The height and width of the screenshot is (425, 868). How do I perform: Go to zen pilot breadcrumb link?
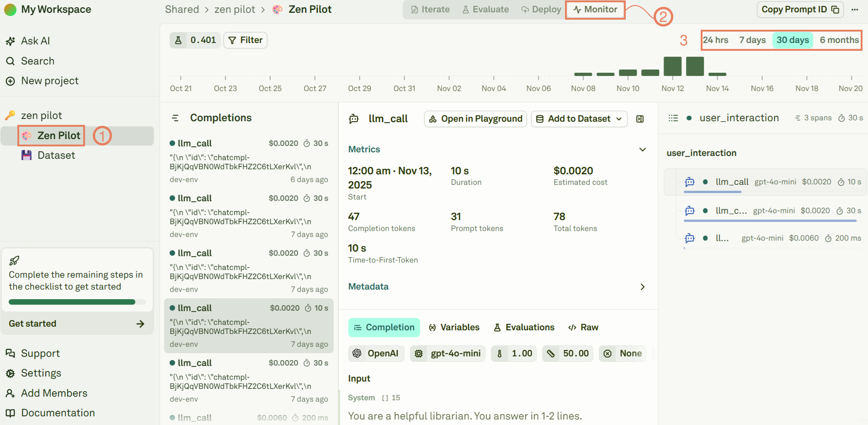pyautogui.click(x=235, y=10)
